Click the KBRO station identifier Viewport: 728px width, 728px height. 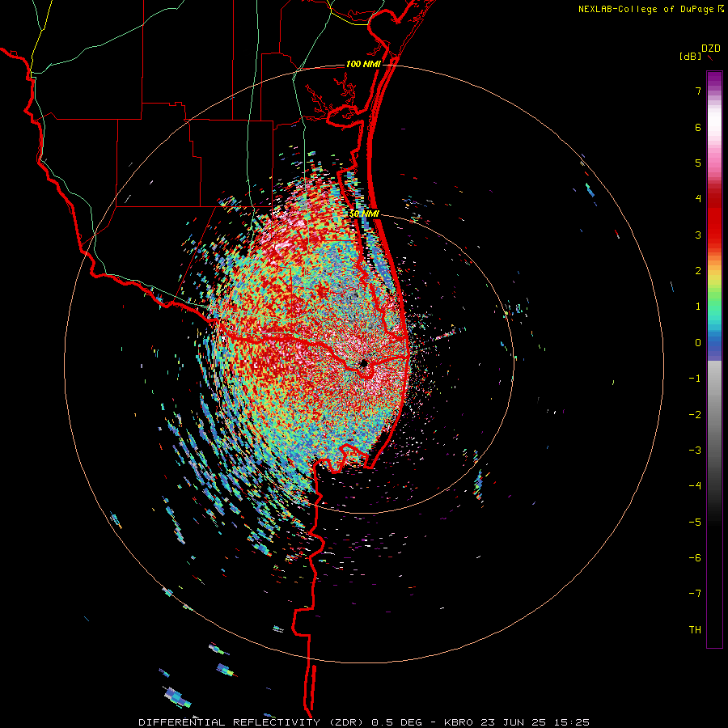click(x=459, y=722)
